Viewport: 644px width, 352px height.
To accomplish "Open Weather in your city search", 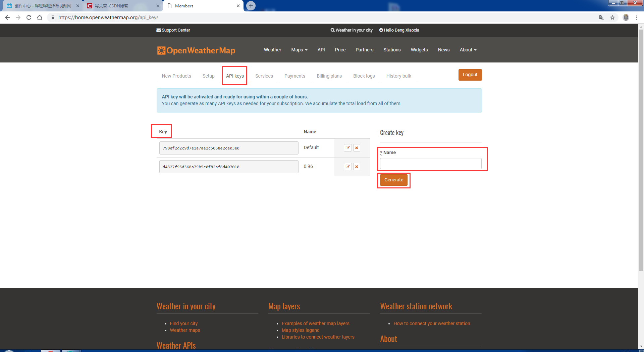I will pos(352,30).
